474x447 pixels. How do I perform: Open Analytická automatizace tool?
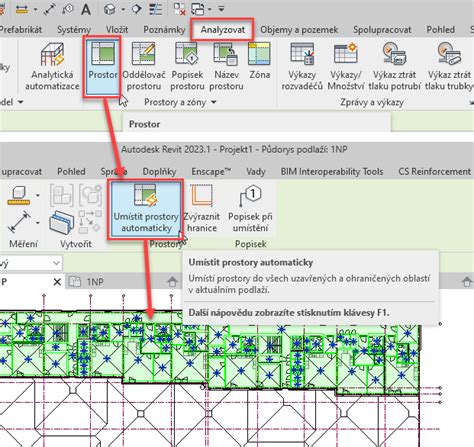52,66
